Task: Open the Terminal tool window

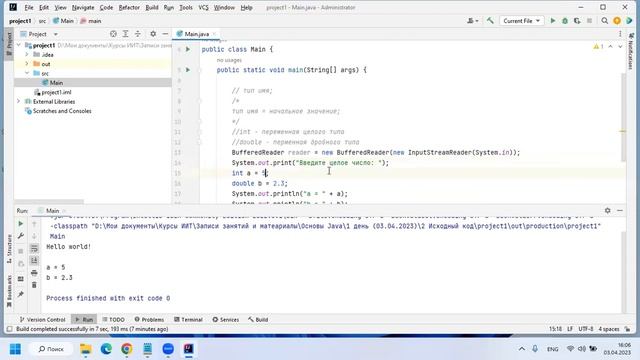Action: tap(188, 319)
